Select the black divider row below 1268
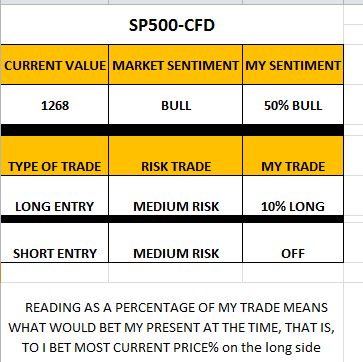Screen dimensions: 363x362 [x=172, y=130]
